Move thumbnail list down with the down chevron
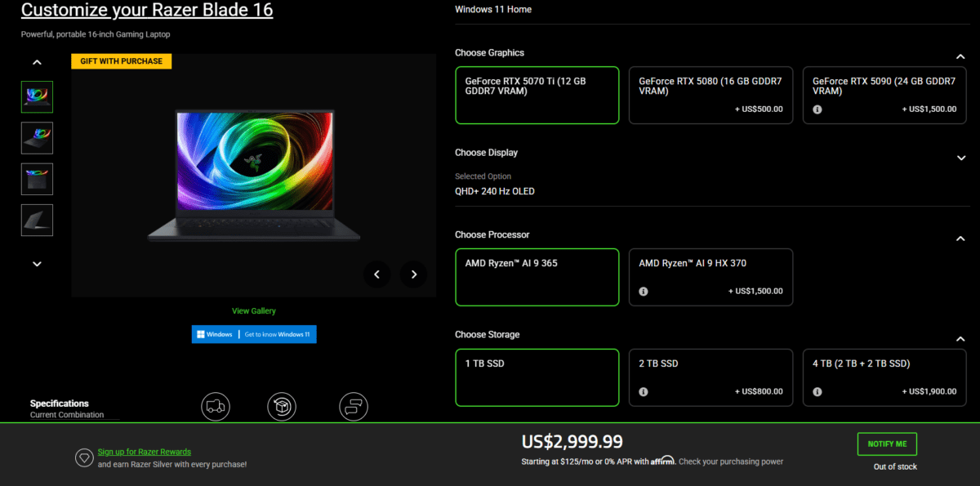The height and width of the screenshot is (486, 980). coord(37,264)
